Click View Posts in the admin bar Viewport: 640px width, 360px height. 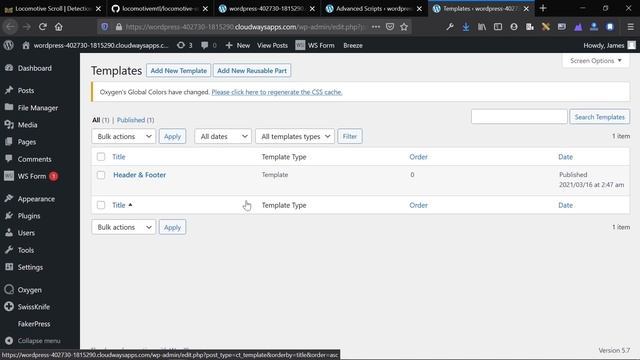click(272, 45)
